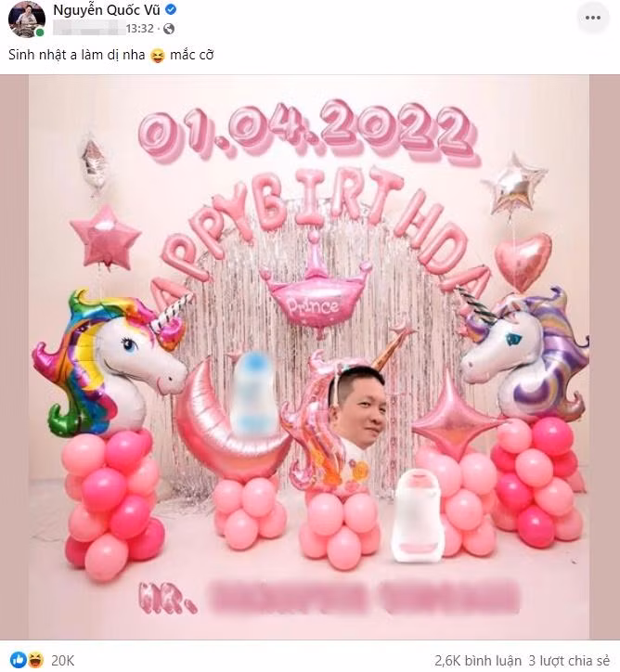Viewport: 620px width, 672px height.
Task: Open the three-dot post options menu
Action: pos(592,18)
